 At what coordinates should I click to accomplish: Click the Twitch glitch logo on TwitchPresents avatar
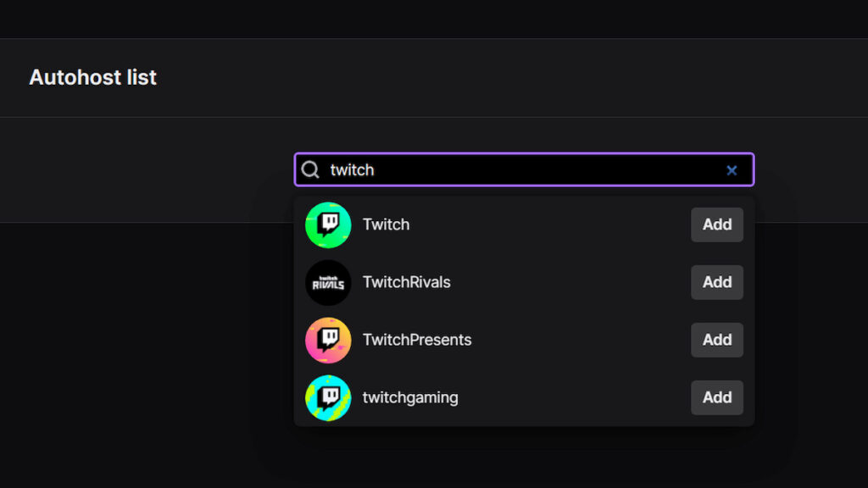click(327, 340)
